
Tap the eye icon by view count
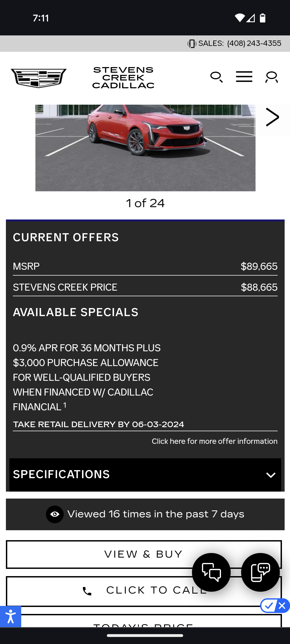(x=55, y=514)
